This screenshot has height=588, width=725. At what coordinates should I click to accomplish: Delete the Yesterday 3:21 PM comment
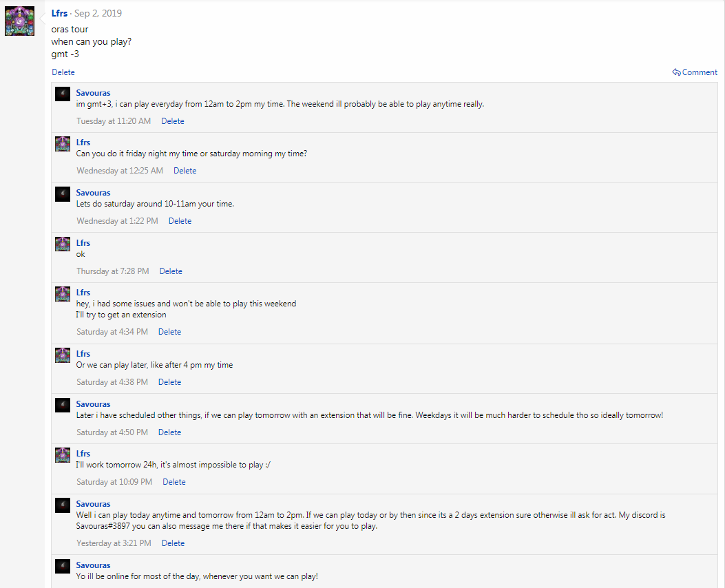[173, 544]
